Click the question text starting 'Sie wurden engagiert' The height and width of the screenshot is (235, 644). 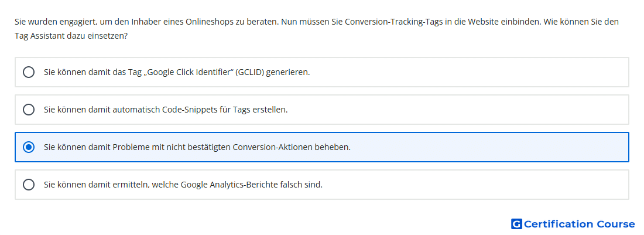click(x=317, y=22)
